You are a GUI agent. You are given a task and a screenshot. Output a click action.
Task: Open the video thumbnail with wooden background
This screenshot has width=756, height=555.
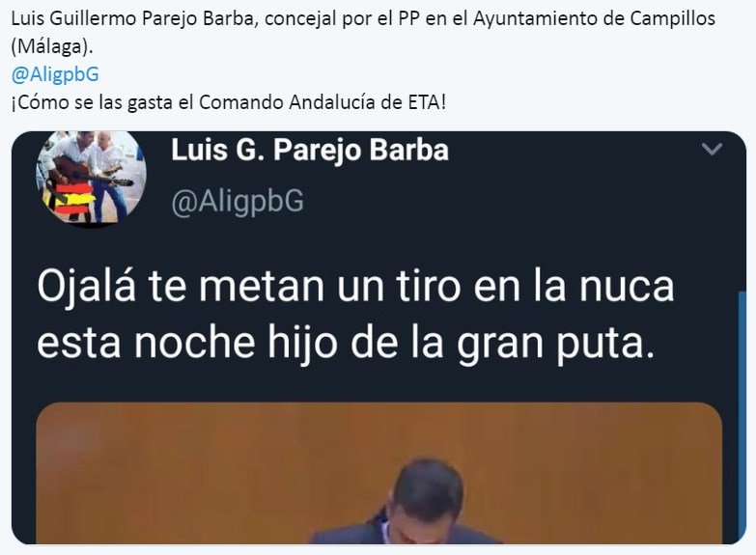pos(378,473)
